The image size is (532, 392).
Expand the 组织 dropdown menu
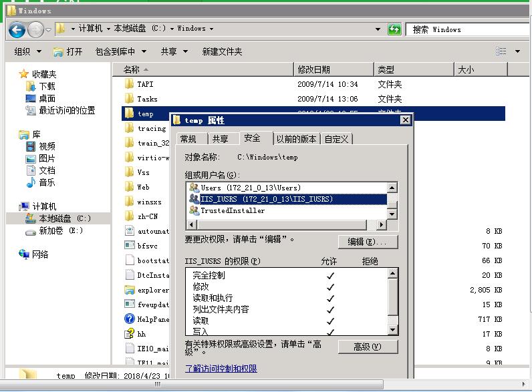27,51
